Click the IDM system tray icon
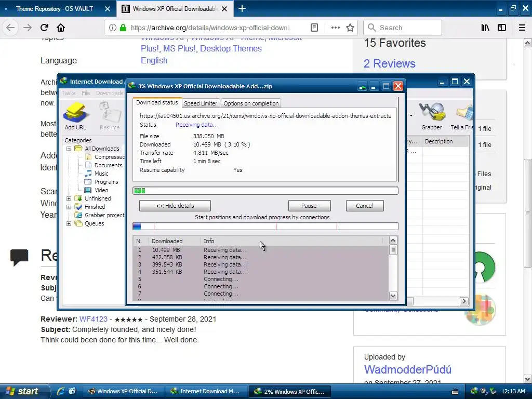The width and height of the screenshot is (532, 399). click(474, 391)
